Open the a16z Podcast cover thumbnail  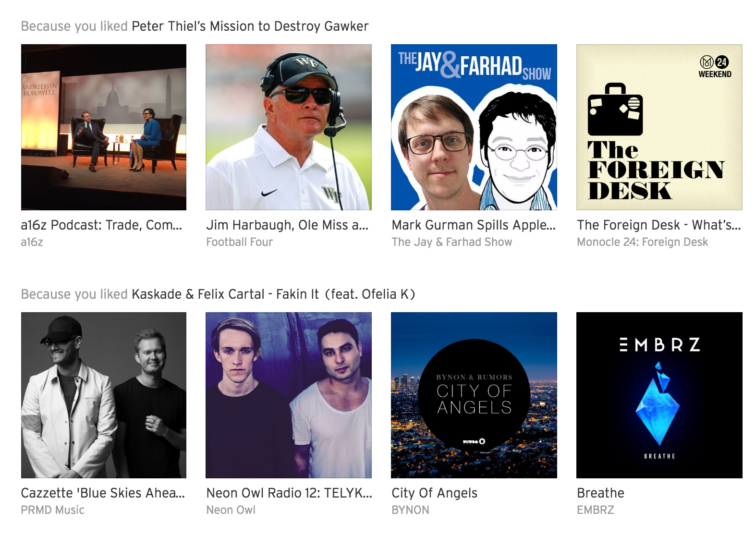point(104,127)
